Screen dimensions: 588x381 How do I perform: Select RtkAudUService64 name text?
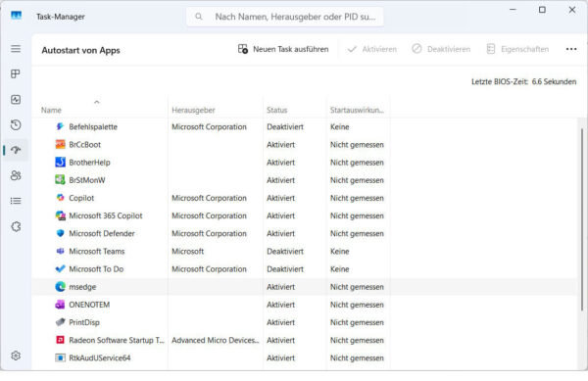click(x=100, y=357)
